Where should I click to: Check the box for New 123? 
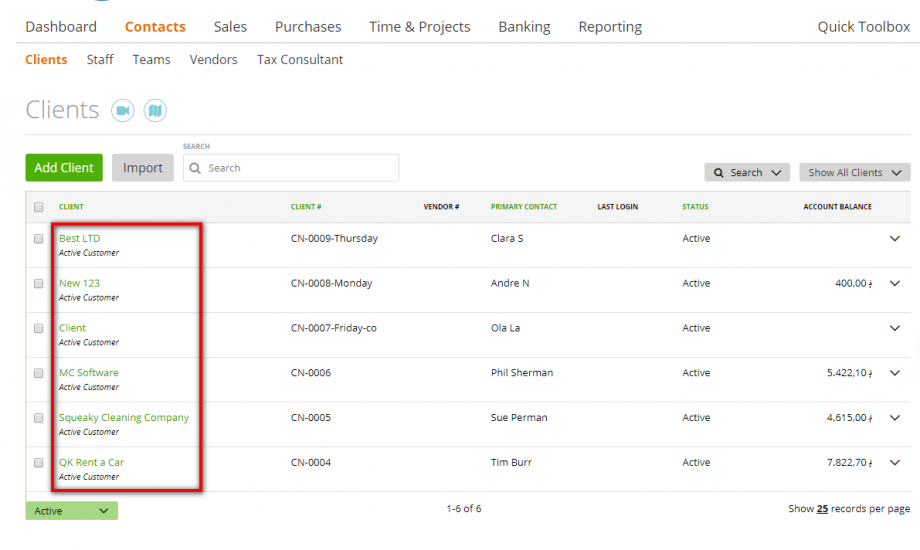point(39,284)
